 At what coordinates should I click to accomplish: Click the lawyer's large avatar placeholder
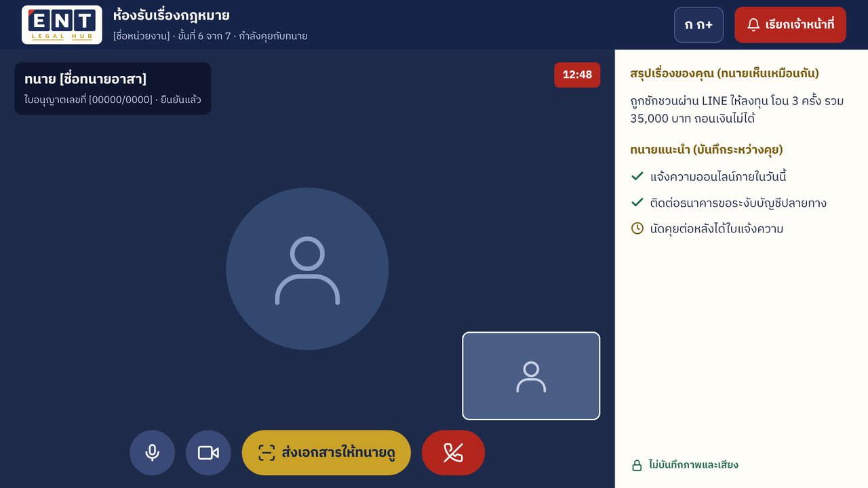click(307, 269)
